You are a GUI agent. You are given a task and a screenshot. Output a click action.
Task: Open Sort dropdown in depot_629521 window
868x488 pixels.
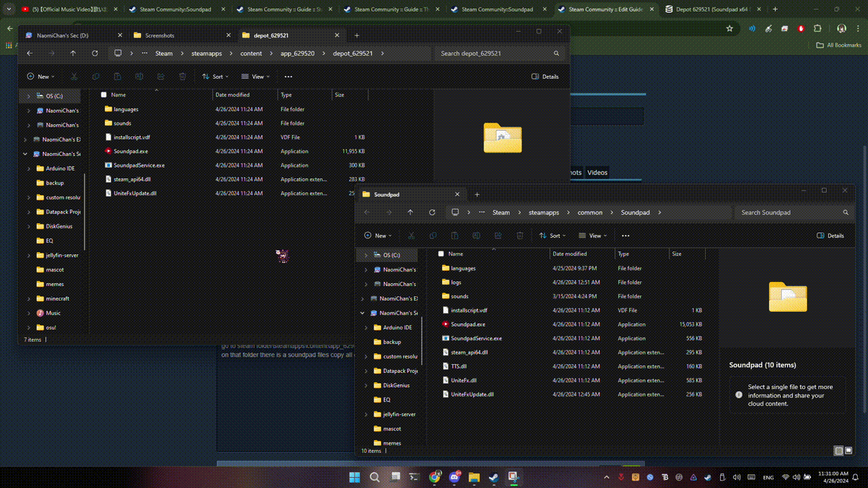pos(215,77)
